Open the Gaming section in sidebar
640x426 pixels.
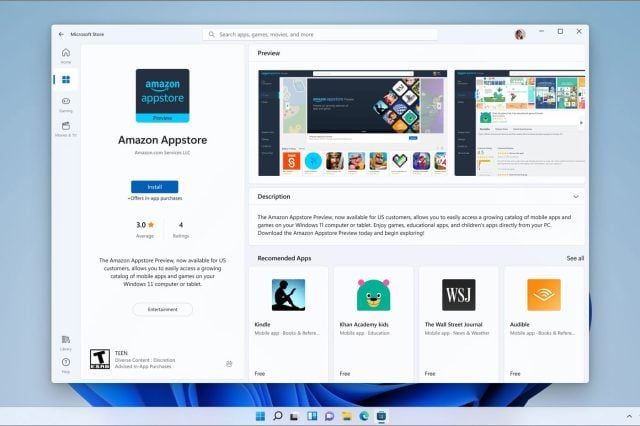click(x=66, y=104)
